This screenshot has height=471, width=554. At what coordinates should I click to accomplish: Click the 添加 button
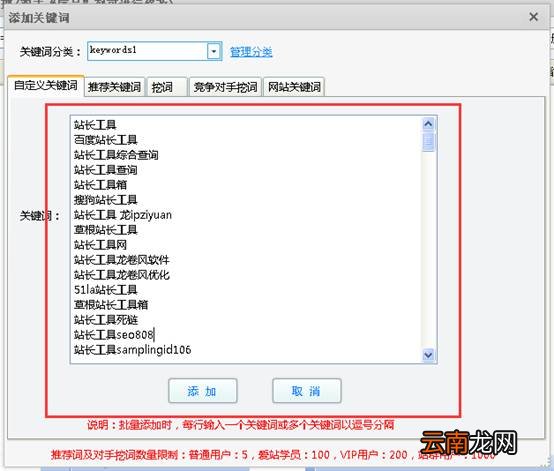coord(203,391)
